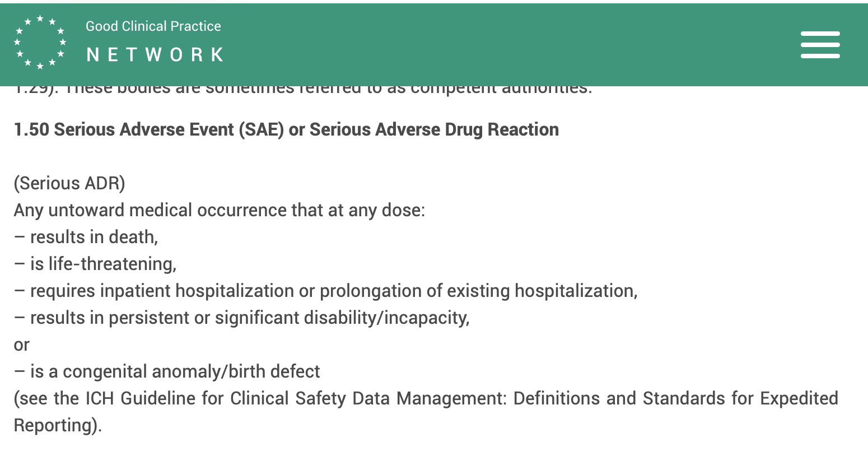Click the standalone 'or' line
Viewport: 868px width, 456px height.
pyautogui.click(x=21, y=345)
